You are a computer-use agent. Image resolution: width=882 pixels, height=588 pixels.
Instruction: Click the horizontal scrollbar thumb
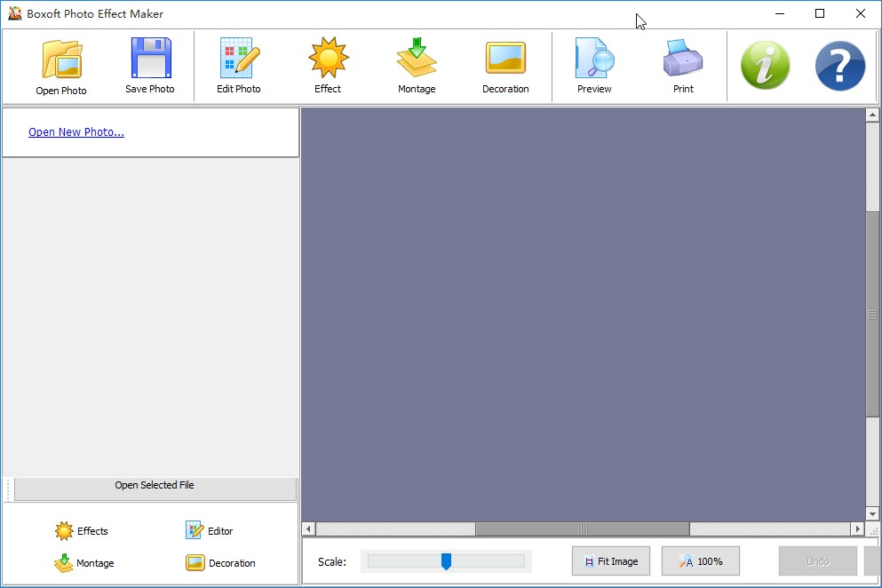(x=583, y=528)
